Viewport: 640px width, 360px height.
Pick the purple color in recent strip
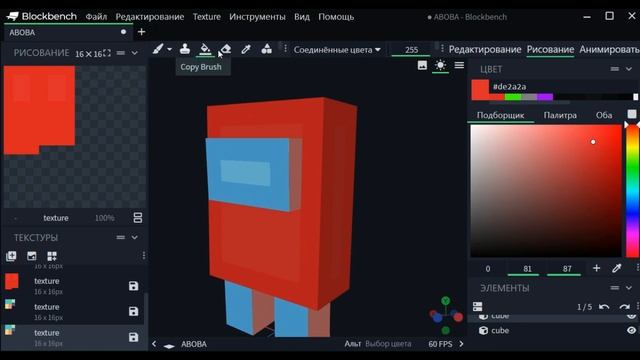click(x=545, y=97)
